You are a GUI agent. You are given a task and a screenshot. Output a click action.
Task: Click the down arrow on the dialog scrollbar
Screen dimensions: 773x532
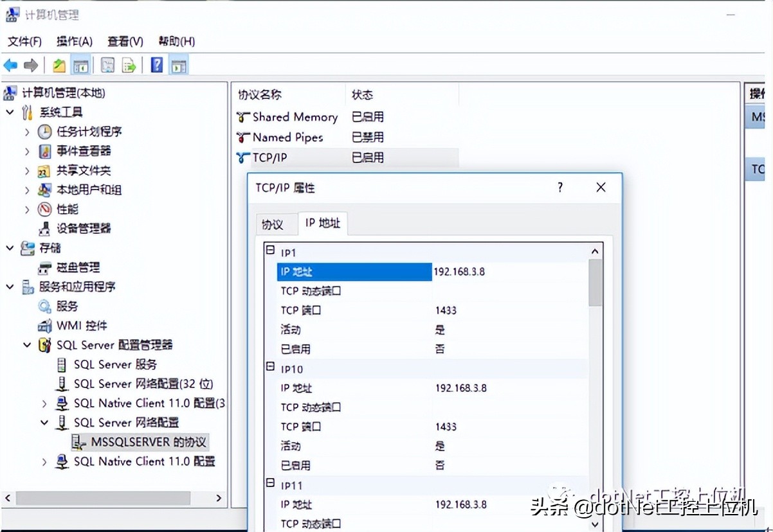coord(594,524)
